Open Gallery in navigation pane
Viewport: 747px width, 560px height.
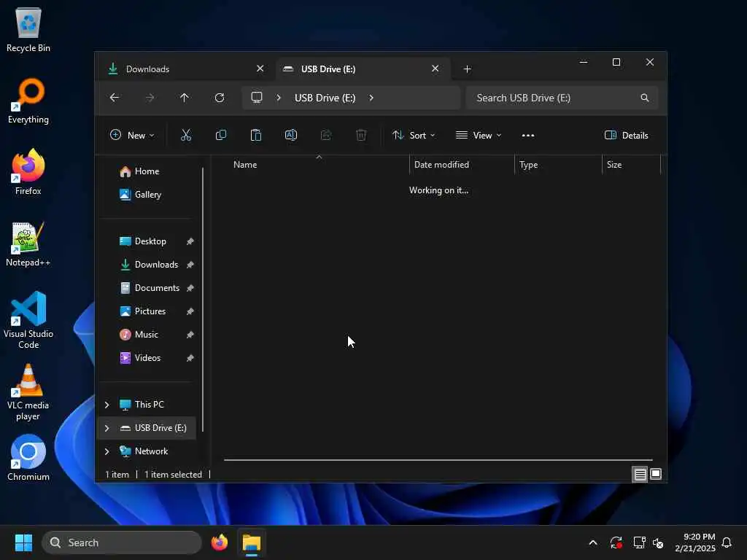pos(147,195)
